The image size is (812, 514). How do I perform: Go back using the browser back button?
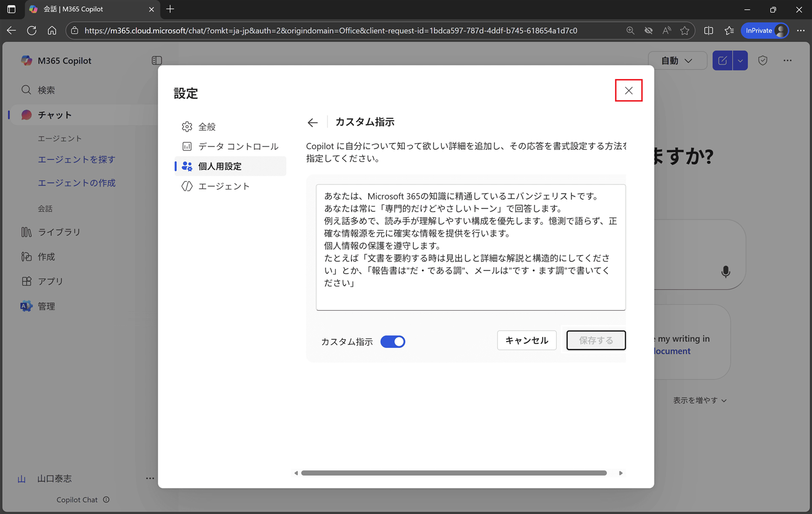point(11,31)
